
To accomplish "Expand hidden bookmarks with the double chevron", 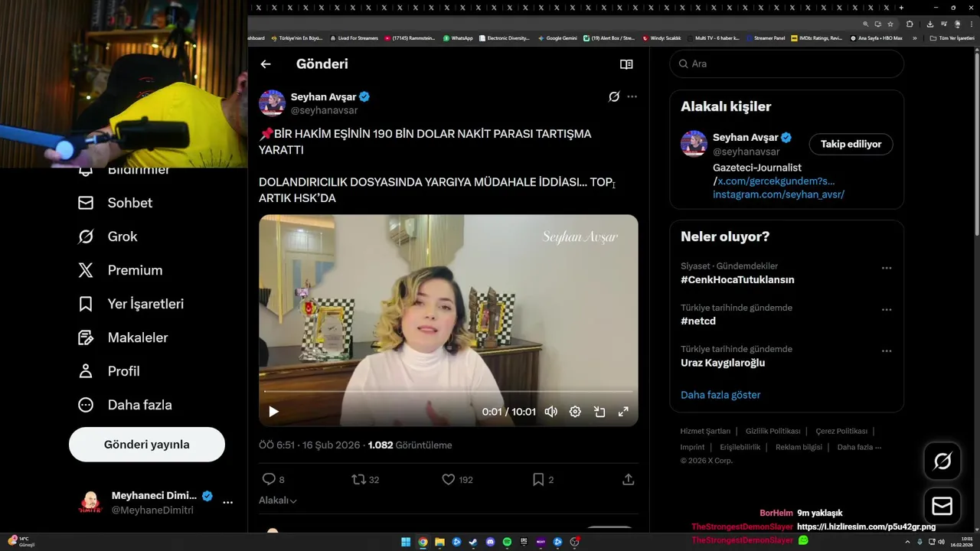I will 915,38.
